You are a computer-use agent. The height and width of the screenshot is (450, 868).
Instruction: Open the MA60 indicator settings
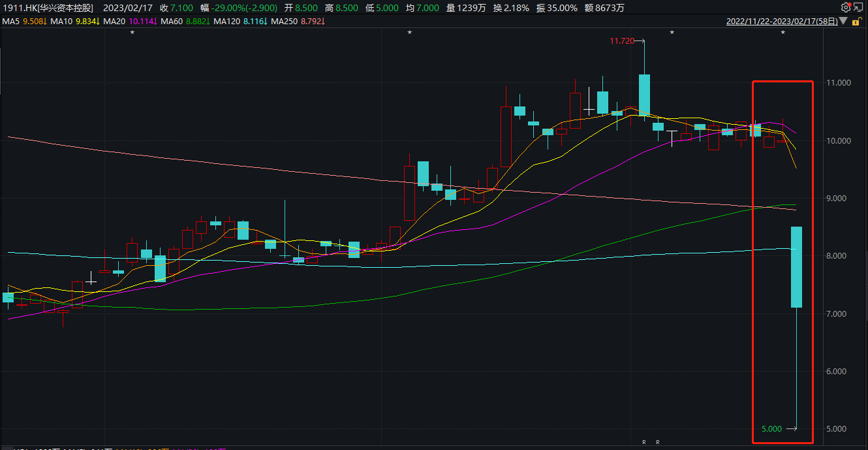point(172,22)
